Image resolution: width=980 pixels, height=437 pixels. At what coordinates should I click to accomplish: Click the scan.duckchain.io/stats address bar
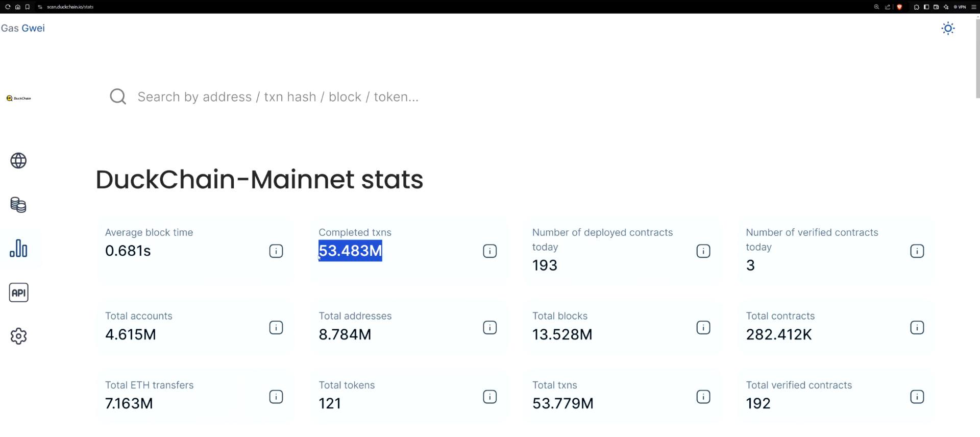tap(70, 7)
